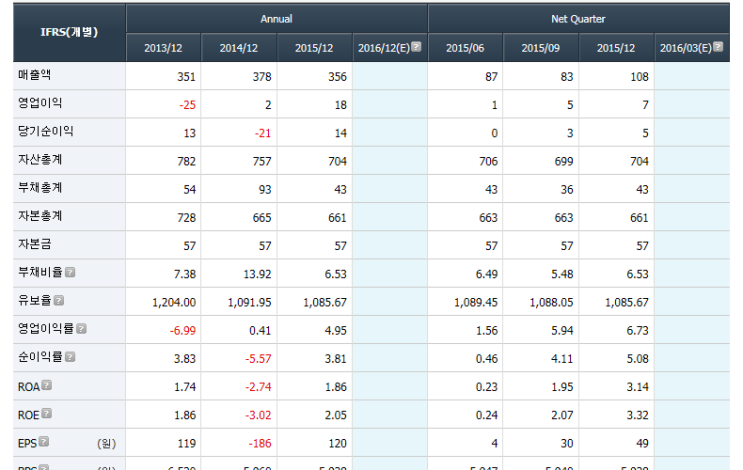This screenshot has height=470, width=743.
Task: Click help icon beside 영업이익률
Action: click(82, 329)
